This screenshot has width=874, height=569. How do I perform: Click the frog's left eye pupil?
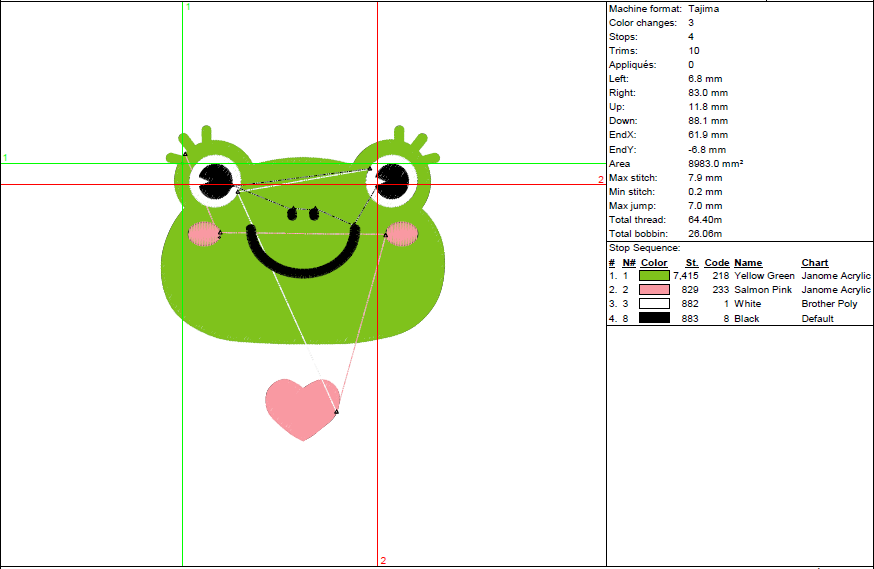click(216, 181)
